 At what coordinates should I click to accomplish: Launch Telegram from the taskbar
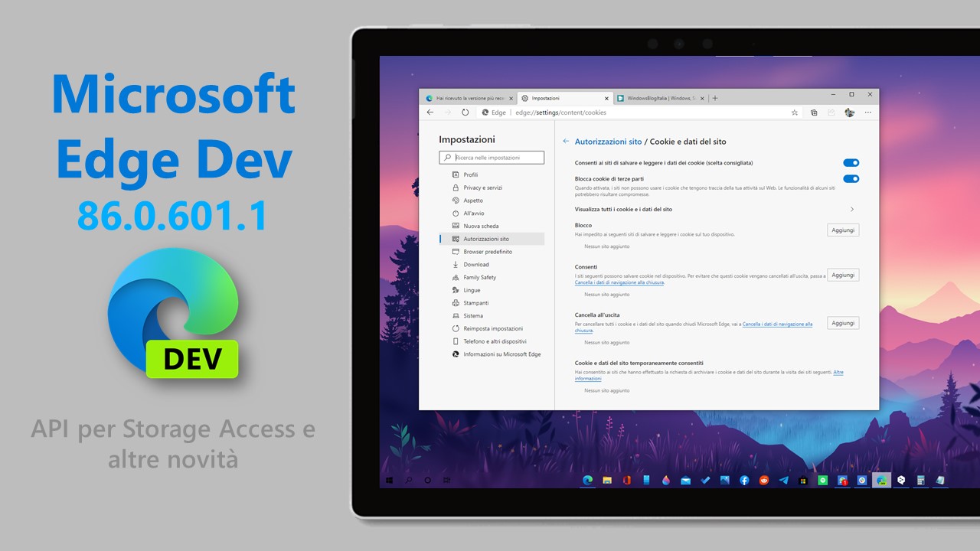[x=783, y=480]
